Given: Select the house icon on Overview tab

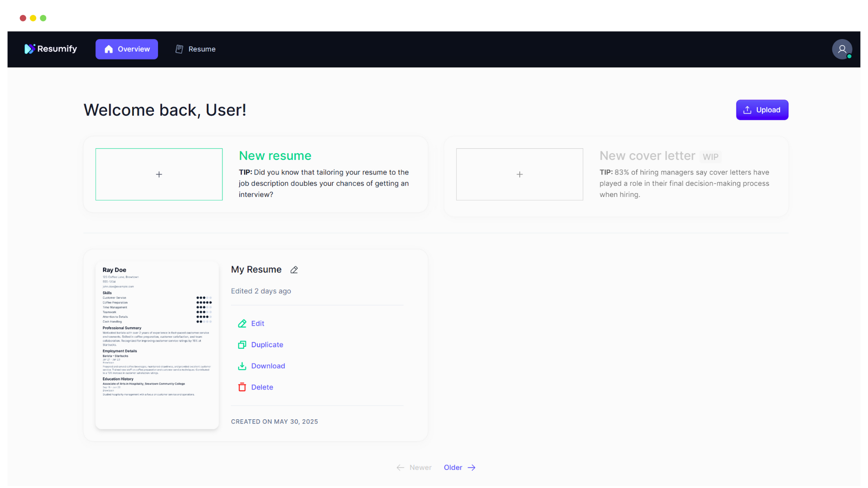Looking at the screenshot, I should (x=108, y=49).
